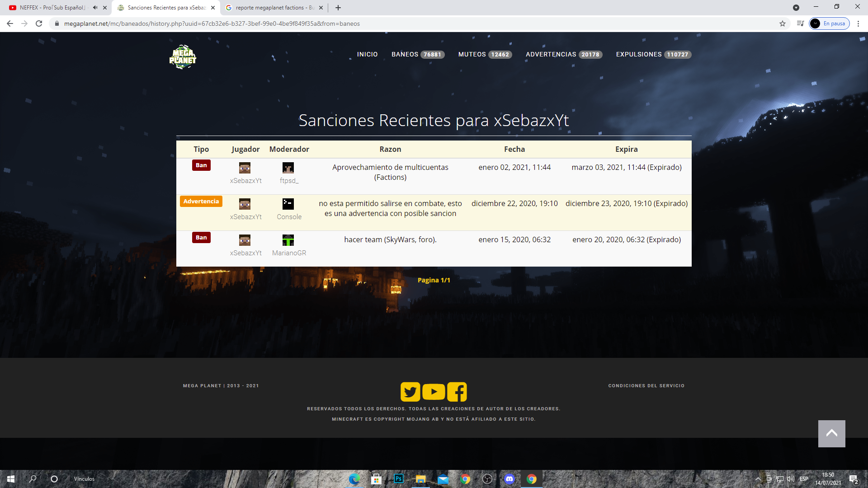Viewport: 868px width, 488px height.
Task: Click the Console moderator avatar
Action: [288, 204]
